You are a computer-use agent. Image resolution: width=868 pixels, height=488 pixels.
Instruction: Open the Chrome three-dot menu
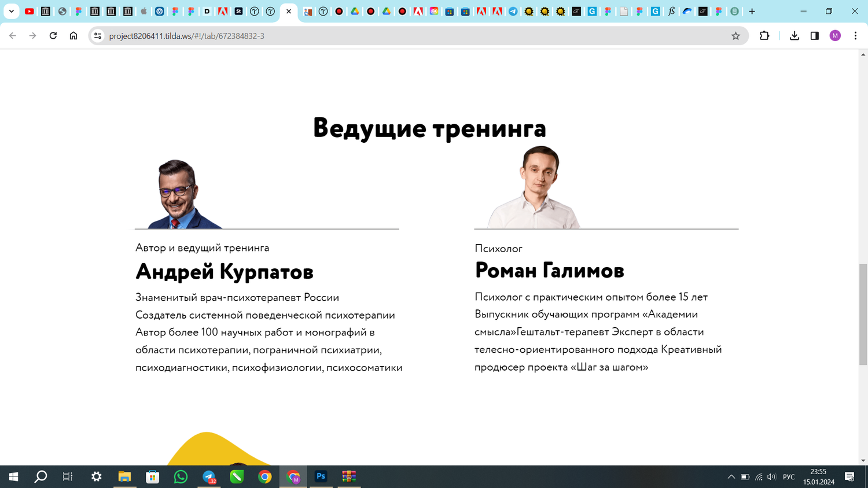point(855,36)
